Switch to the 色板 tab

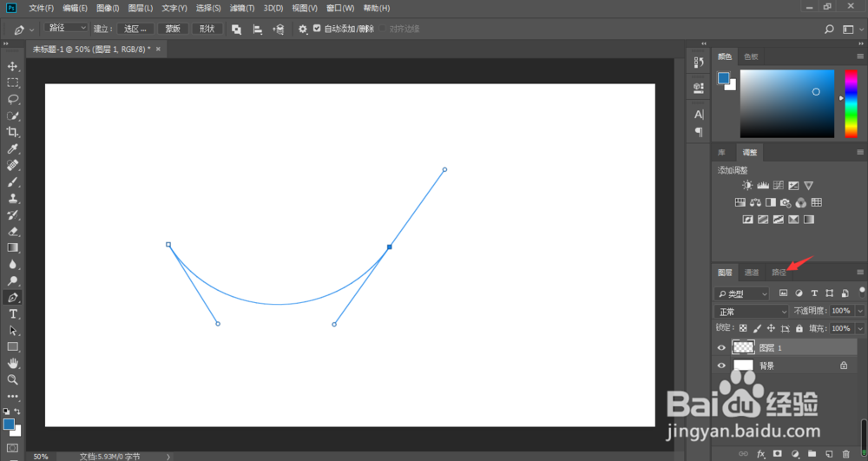click(751, 56)
